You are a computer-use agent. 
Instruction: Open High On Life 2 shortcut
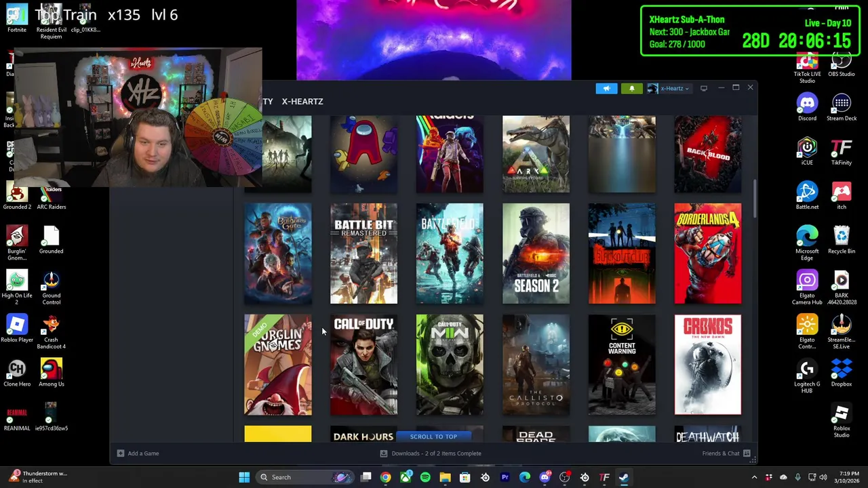click(17, 287)
